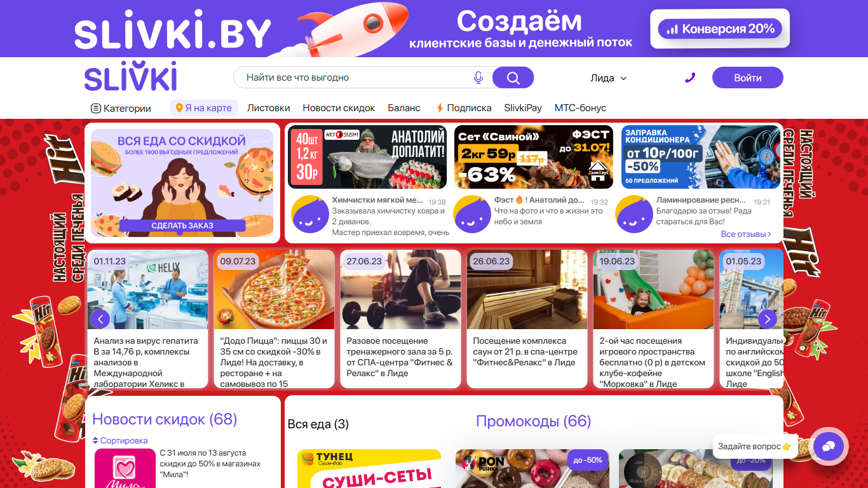The image size is (868, 488).
Task: Open the Категории menu icon
Action: (96, 109)
